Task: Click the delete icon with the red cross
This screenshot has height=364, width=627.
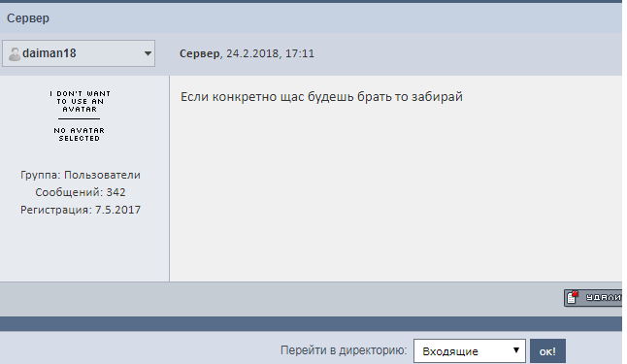Action: click(x=573, y=298)
